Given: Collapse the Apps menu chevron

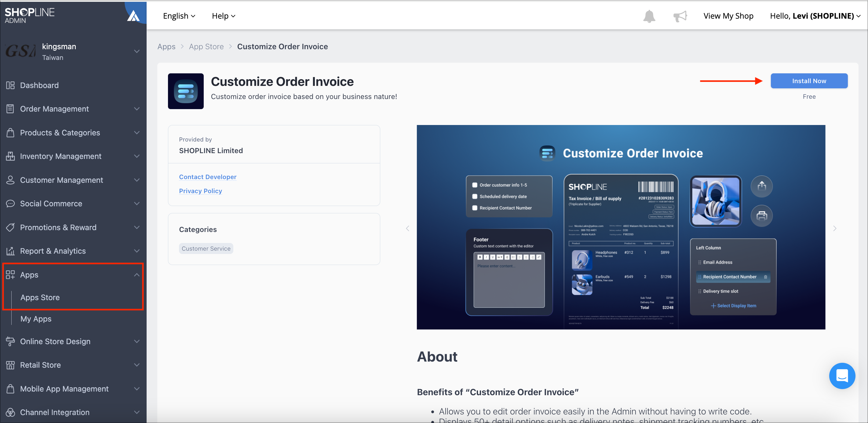Looking at the screenshot, I should (x=137, y=274).
